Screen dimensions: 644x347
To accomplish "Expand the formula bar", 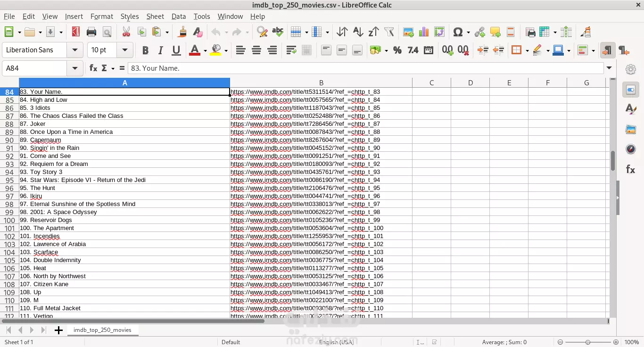I will (610, 68).
